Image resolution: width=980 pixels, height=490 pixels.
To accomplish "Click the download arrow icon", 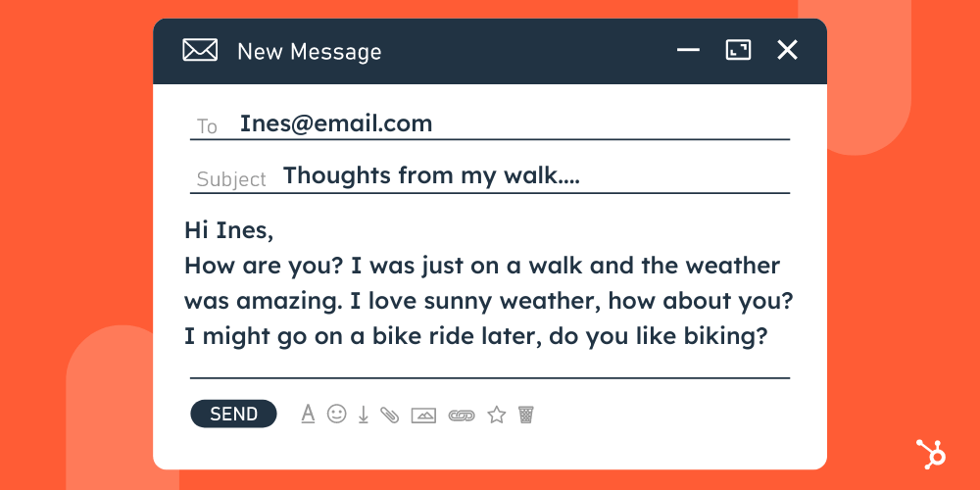I will 363,415.
